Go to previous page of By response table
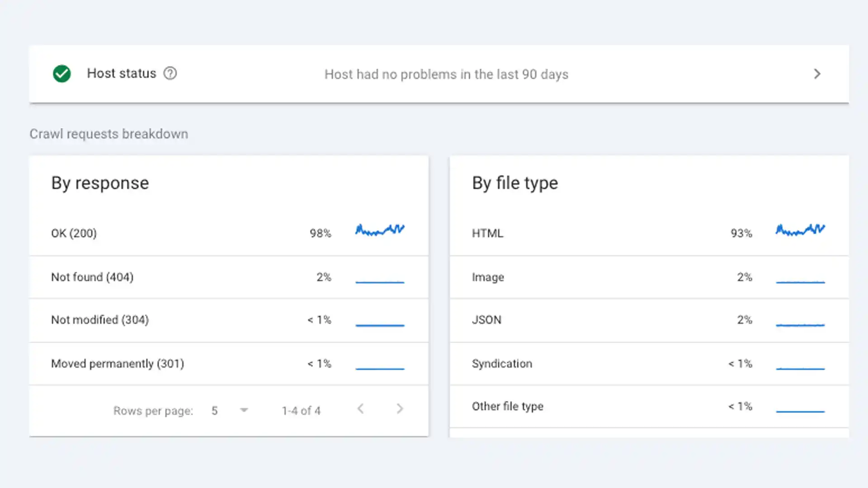This screenshot has height=488, width=868. (x=360, y=409)
